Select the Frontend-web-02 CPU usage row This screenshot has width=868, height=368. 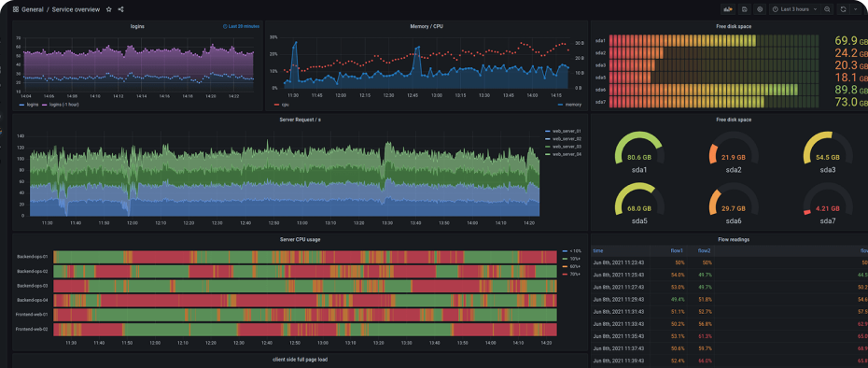tap(305, 329)
